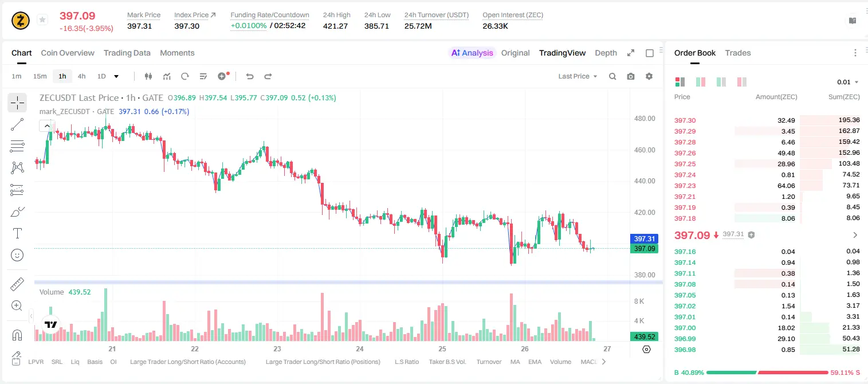The height and width of the screenshot is (384, 868).
Task: Choose the text annotation tool
Action: 17,233
